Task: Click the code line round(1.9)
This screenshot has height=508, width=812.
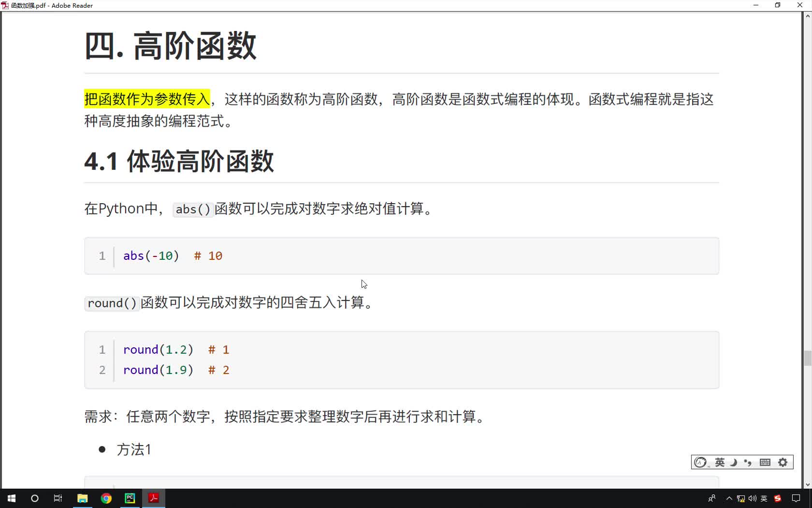Action: [x=159, y=370]
